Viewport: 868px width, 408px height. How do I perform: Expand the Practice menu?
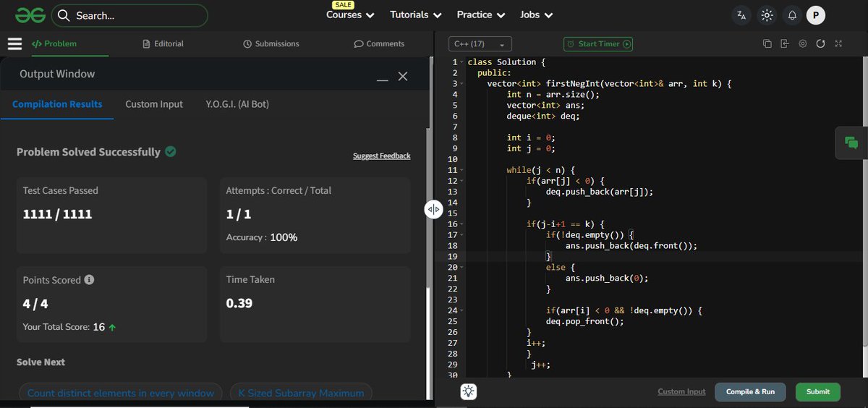point(481,15)
